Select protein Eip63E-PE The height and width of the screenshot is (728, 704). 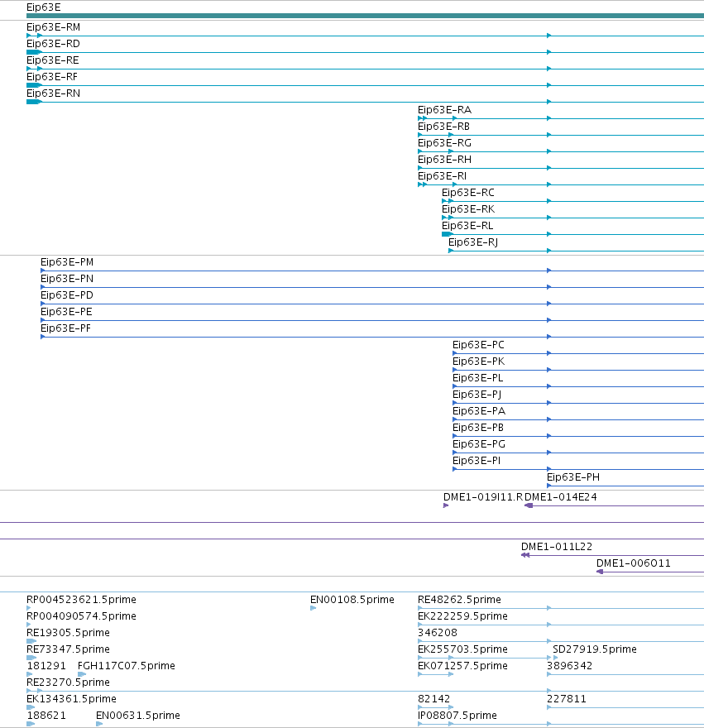pos(66,312)
